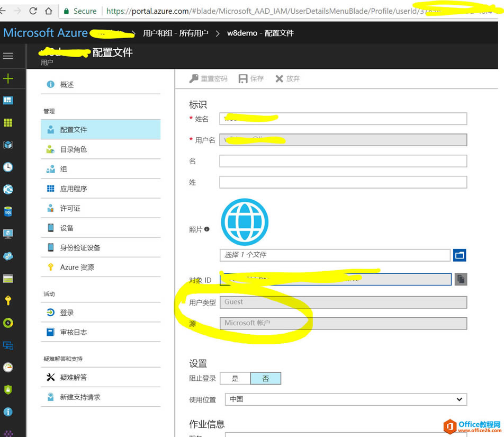Open 疑难解答 menu item
Image resolution: width=504 pixels, height=437 pixels.
point(101,378)
